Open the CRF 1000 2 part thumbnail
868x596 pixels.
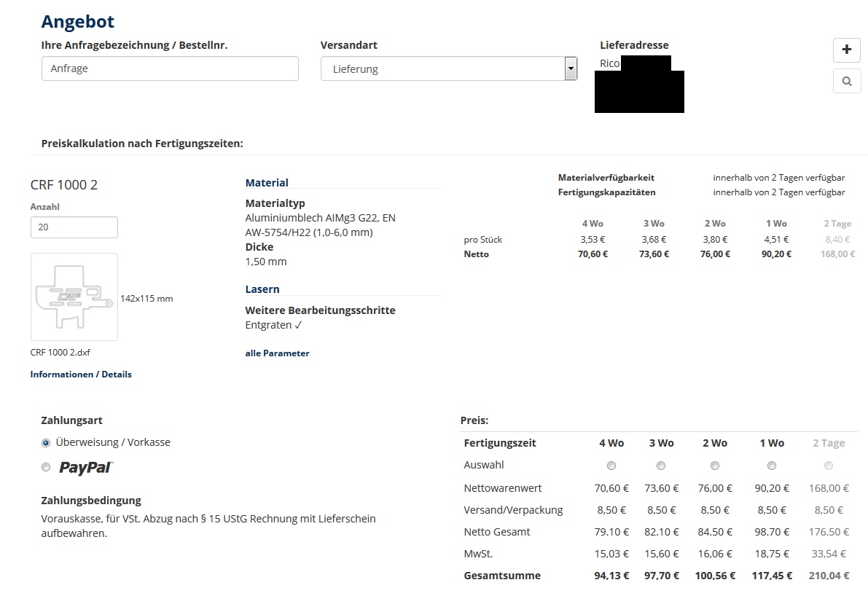click(74, 297)
